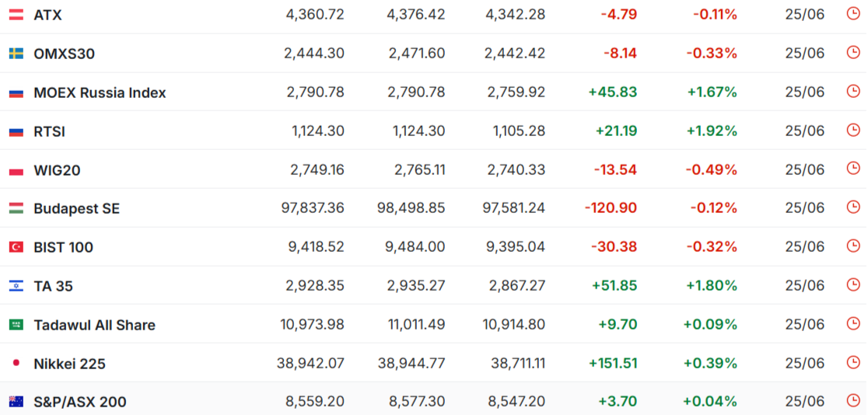Click clock icon in S&P/ASX 200 row
The image size is (868, 415).
coord(853,400)
